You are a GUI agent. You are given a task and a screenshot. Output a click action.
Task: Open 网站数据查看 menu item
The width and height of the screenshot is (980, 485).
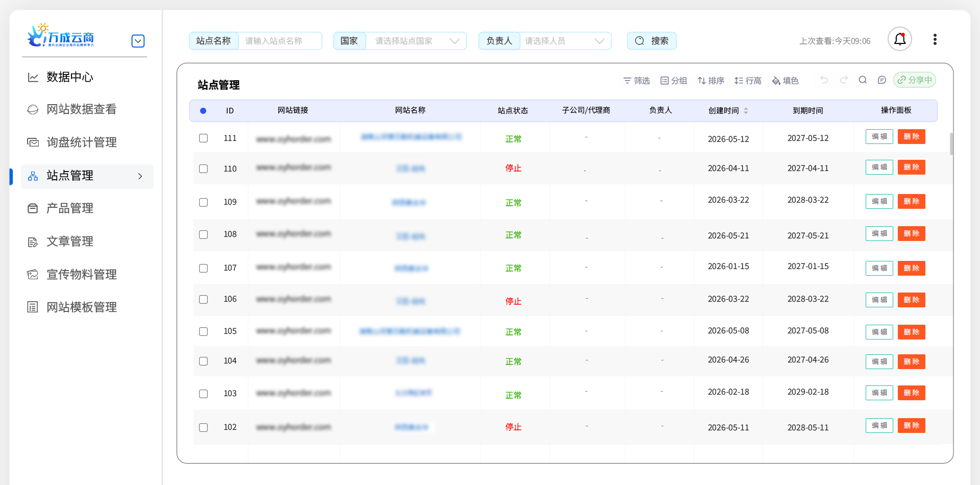coord(82,109)
